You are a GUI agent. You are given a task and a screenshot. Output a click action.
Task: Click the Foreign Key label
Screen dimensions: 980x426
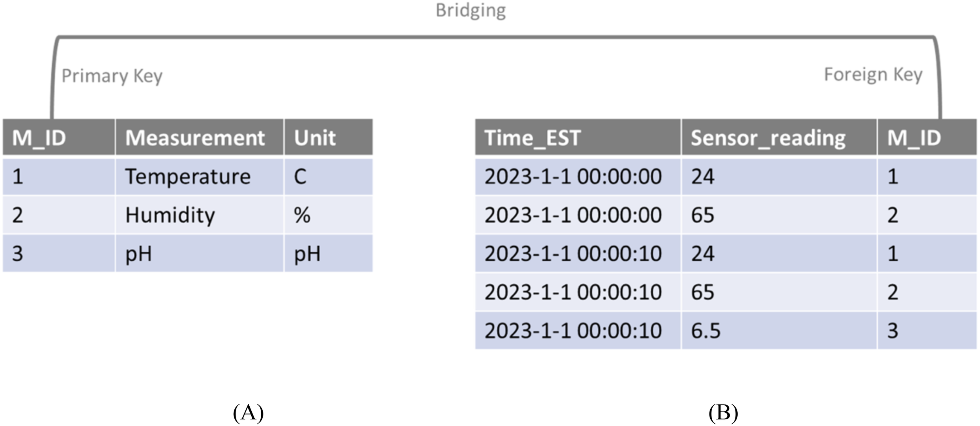873,74
